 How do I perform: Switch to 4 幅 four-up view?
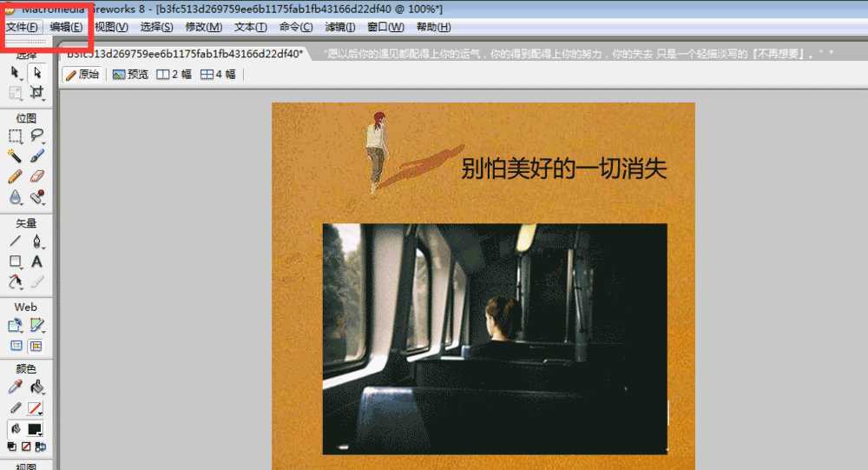click(x=218, y=75)
